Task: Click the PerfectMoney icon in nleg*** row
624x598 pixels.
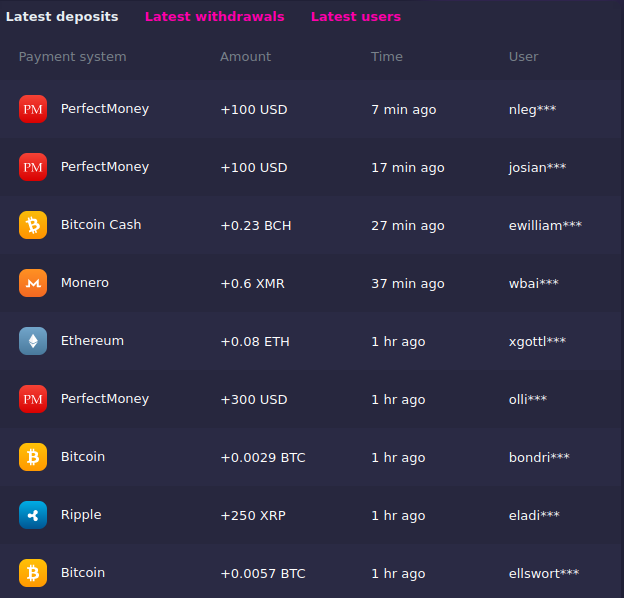Action: [33, 109]
